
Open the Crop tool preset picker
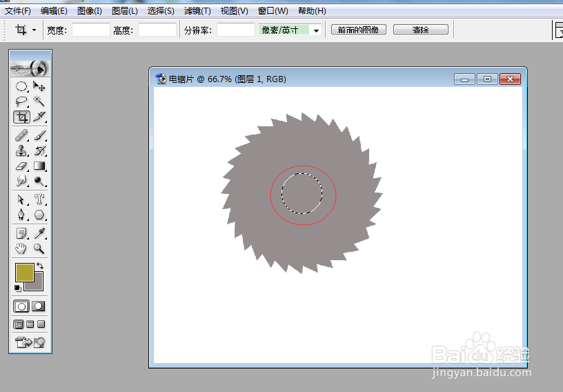(x=34, y=30)
